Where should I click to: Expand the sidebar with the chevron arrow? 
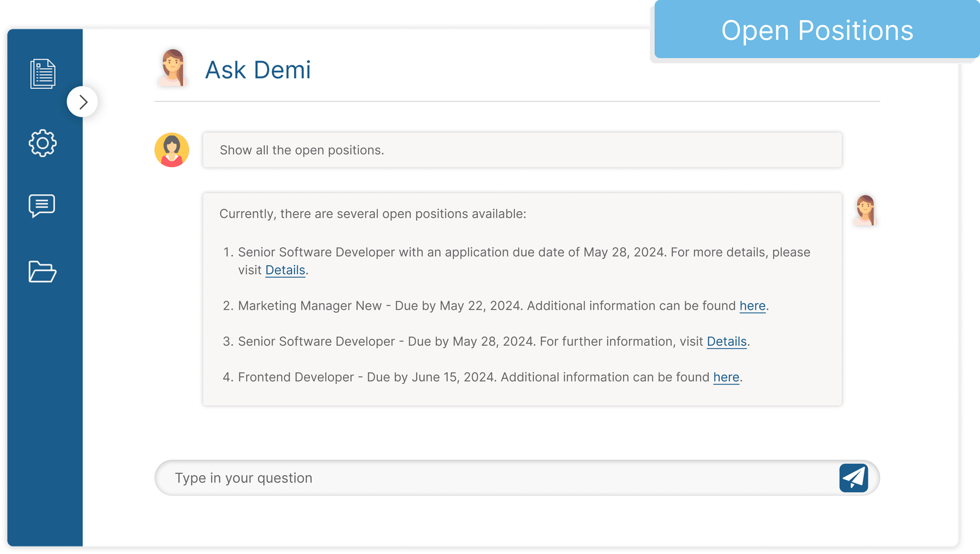(x=83, y=102)
